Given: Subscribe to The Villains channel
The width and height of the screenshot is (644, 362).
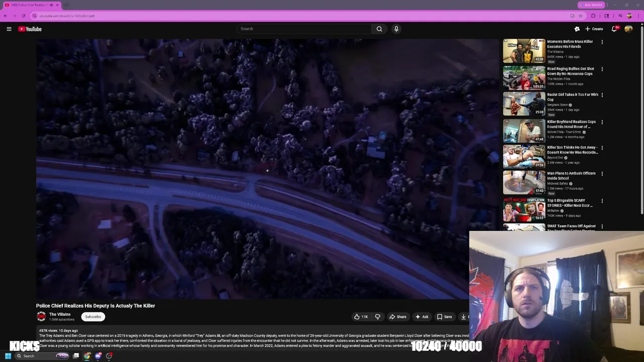Looking at the screenshot, I should (x=93, y=317).
